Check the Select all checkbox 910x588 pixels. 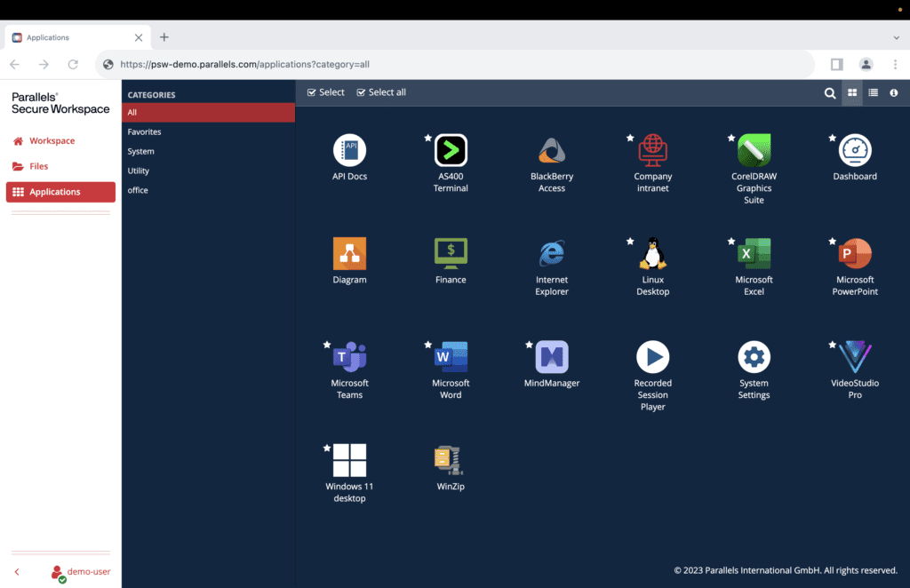pos(362,92)
